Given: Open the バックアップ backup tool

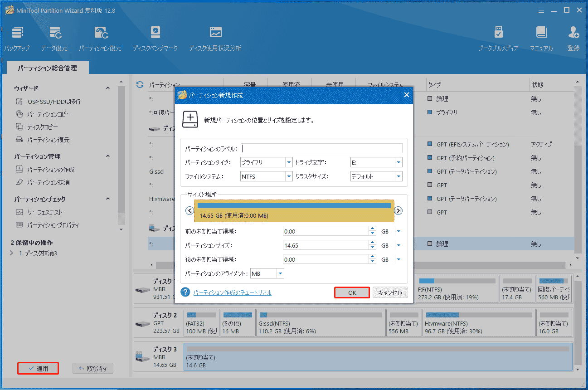Looking at the screenshot, I should (17, 38).
